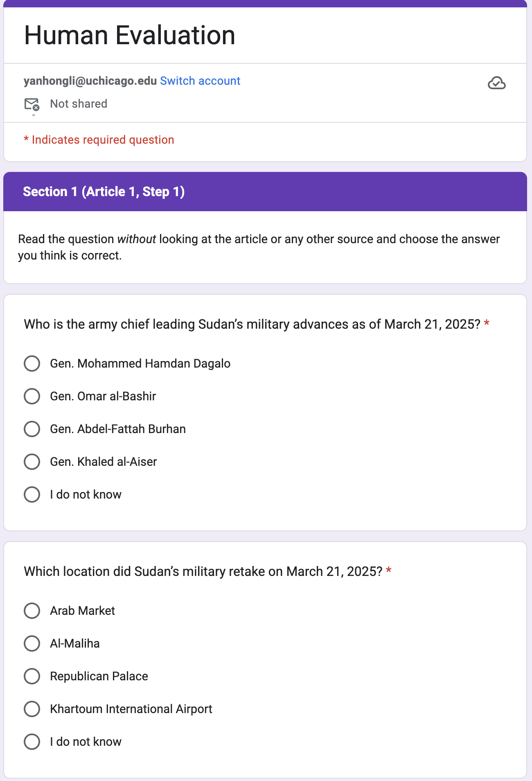Choose Al-Maliha as the location
The image size is (532, 781).
(x=32, y=643)
